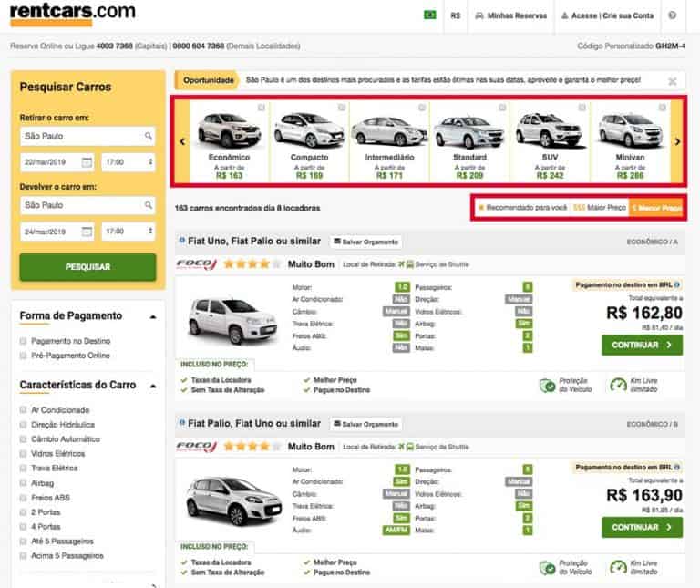
Task: Open the R$ currency selector
Action: [455, 15]
